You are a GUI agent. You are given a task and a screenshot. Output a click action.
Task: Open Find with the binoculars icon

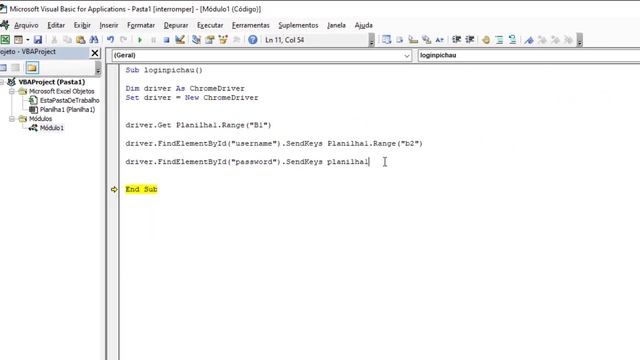94,40
